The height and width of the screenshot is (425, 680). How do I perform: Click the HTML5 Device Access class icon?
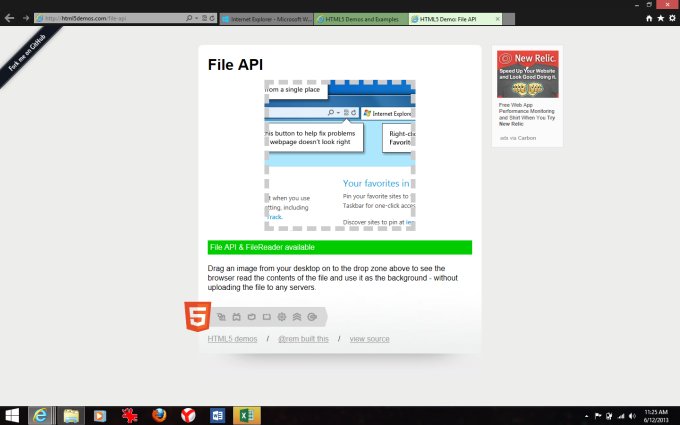click(252, 317)
